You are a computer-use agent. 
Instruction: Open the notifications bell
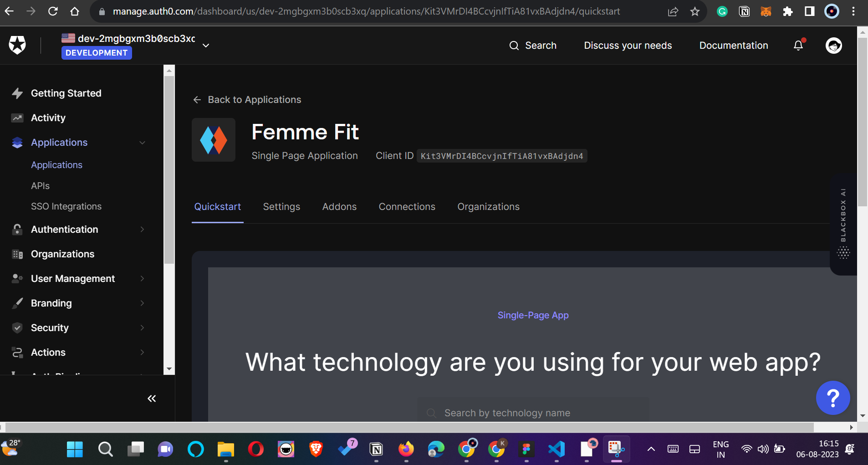pyautogui.click(x=798, y=45)
